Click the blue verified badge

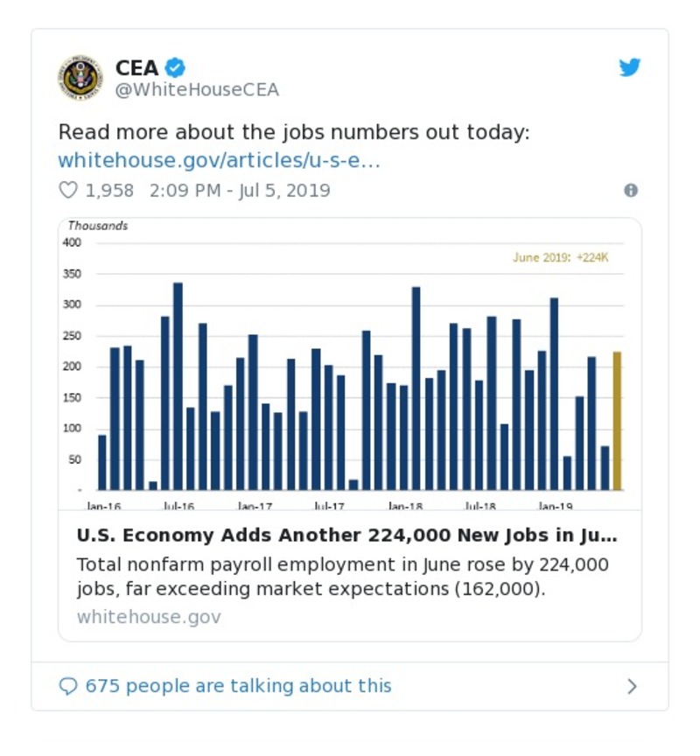point(175,67)
